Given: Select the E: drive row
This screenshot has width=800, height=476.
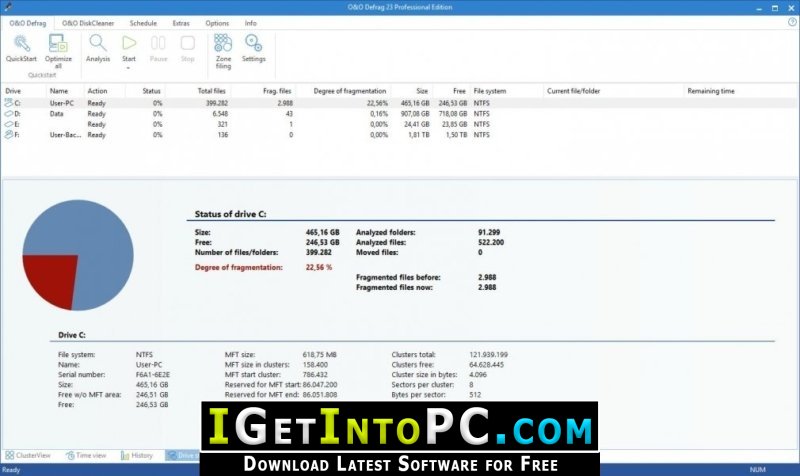Looking at the screenshot, I should (x=399, y=124).
